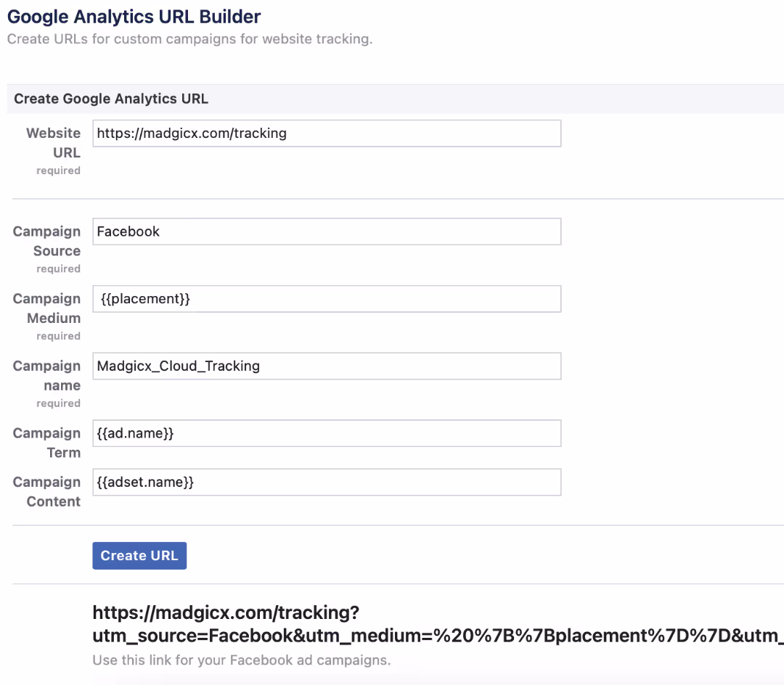The width and height of the screenshot is (784, 685).
Task: Click the Website URL input field
Action: pyautogui.click(x=327, y=134)
